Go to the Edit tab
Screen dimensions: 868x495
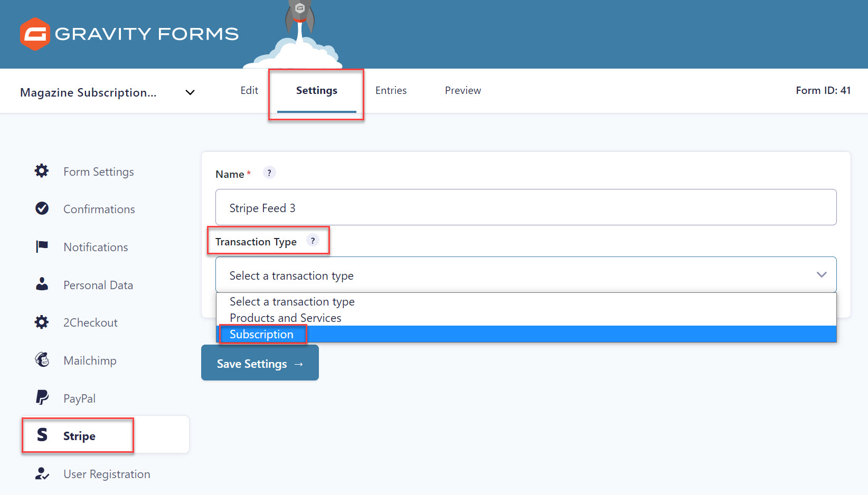coord(249,90)
